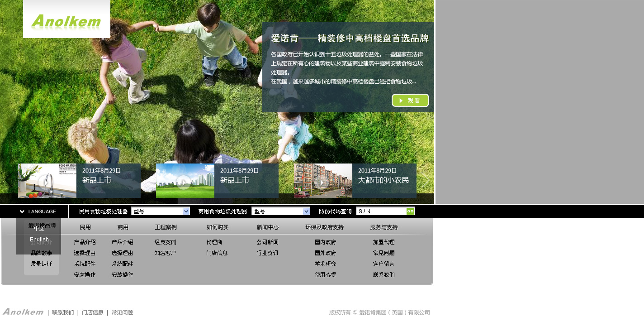Open the 客户留言 link

pyautogui.click(x=384, y=264)
